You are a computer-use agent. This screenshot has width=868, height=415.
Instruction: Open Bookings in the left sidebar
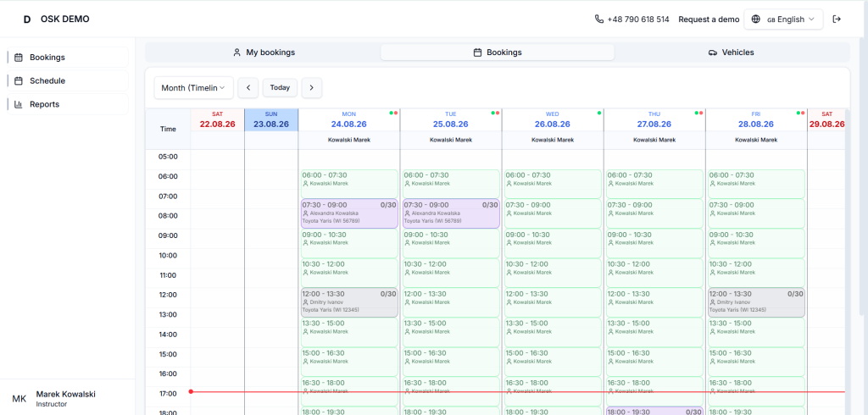68,57
